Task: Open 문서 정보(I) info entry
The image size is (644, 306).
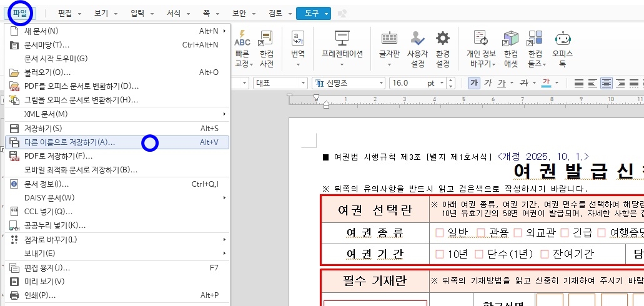Action: coord(117,184)
